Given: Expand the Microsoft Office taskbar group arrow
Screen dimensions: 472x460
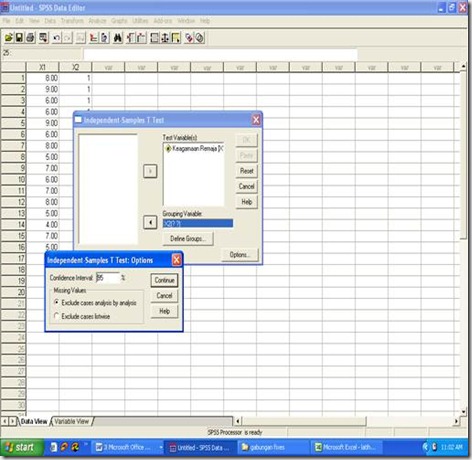Looking at the screenshot, I should click(x=161, y=447).
